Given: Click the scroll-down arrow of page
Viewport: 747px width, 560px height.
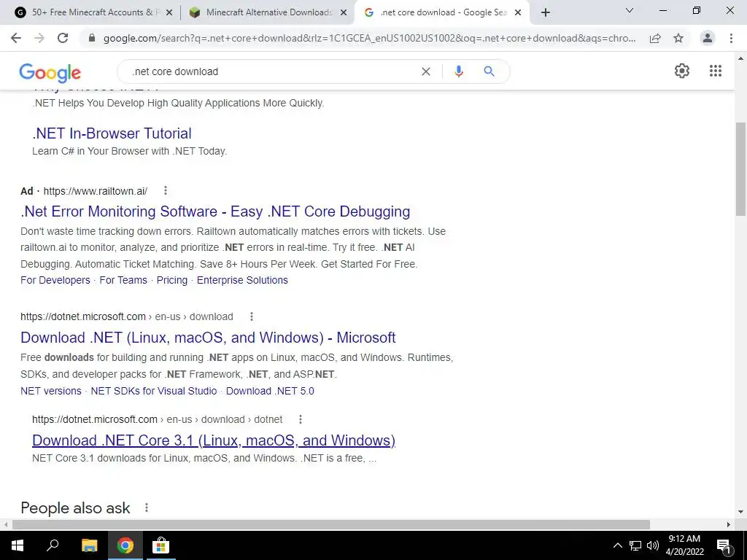Looking at the screenshot, I should point(740,513).
